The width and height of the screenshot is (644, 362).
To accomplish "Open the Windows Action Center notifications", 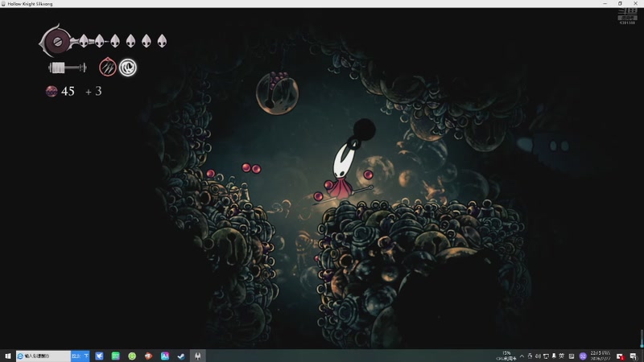I will (634, 356).
